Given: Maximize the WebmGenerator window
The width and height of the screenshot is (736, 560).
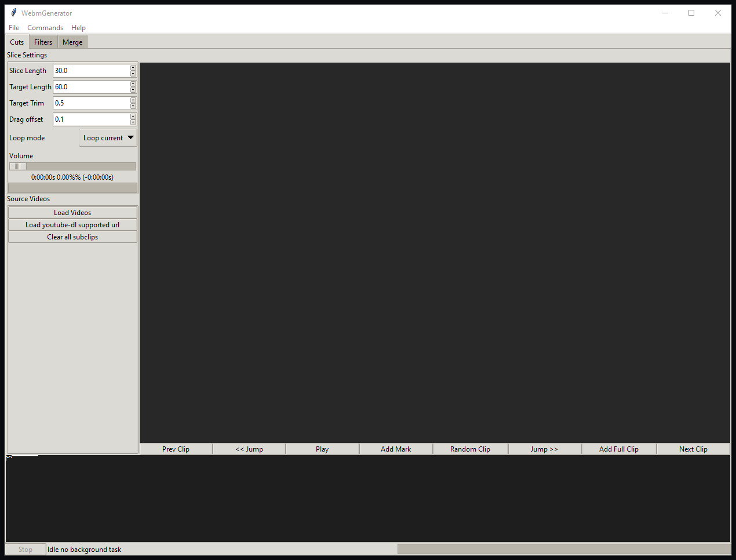Looking at the screenshot, I should [691, 13].
